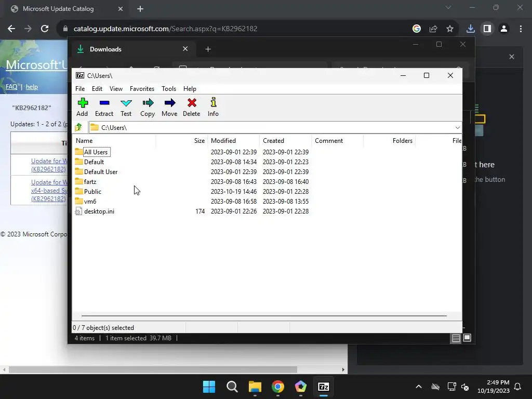Open taskbar Search
The height and width of the screenshot is (399, 532).
[232, 387]
